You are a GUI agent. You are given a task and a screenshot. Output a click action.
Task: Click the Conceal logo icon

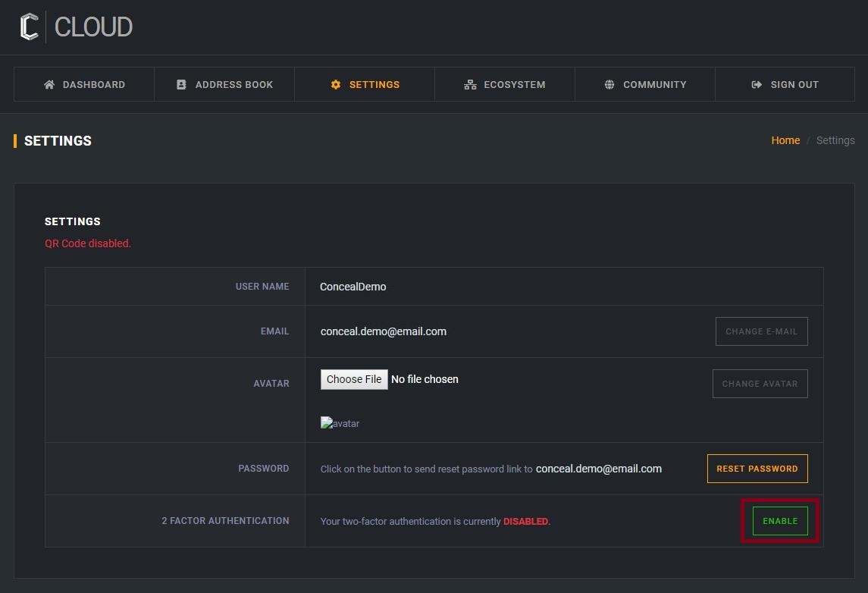tap(29, 27)
